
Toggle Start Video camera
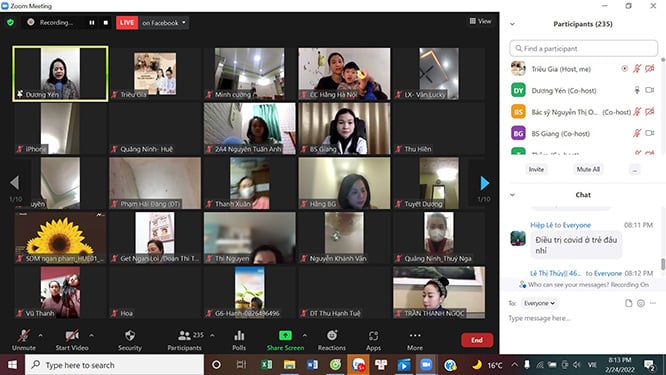pyautogui.click(x=72, y=340)
